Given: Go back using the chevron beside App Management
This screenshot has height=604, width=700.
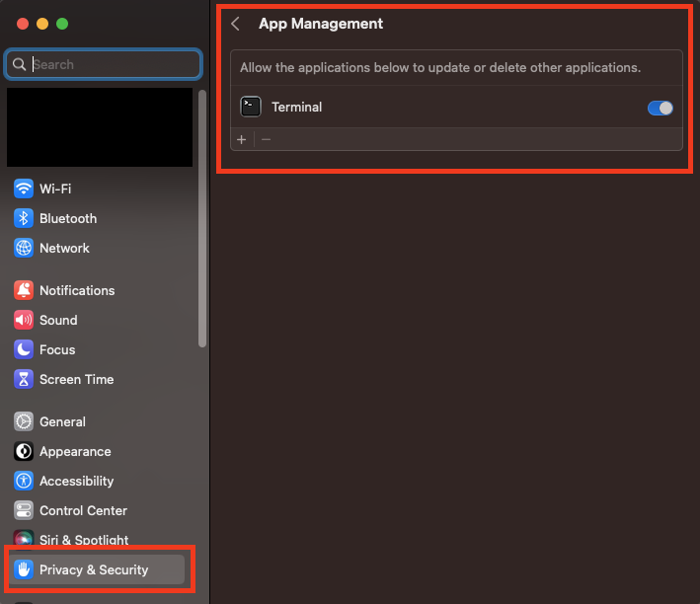Looking at the screenshot, I should click(235, 24).
